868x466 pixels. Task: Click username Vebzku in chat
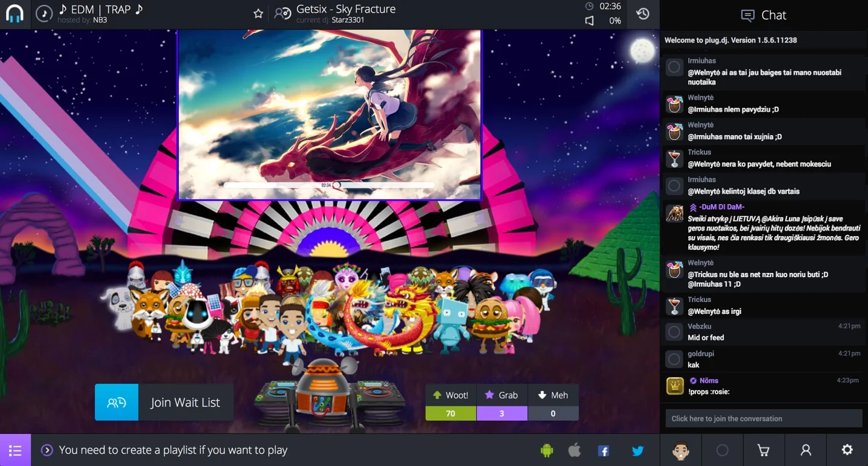point(700,327)
